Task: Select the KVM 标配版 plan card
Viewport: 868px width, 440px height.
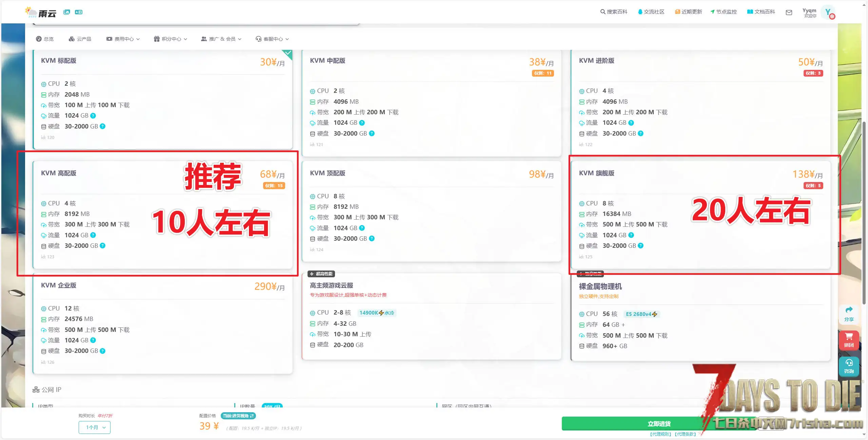Action: tap(163, 99)
